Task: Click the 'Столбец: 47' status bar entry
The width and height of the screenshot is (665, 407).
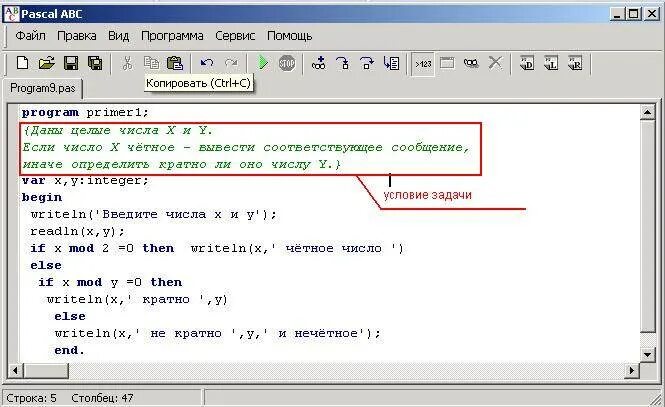Action: click(x=102, y=398)
